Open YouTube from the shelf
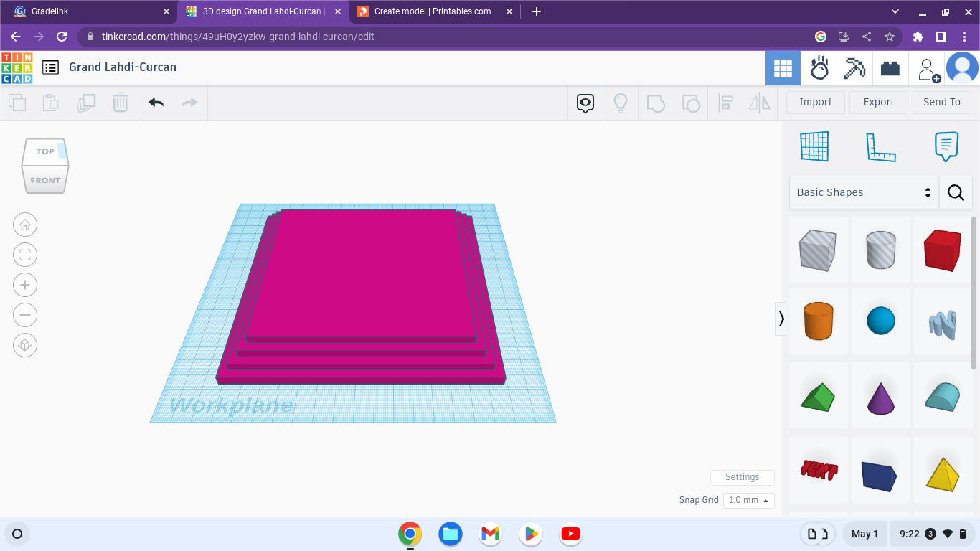Viewport: 980px width, 551px height. [x=570, y=534]
